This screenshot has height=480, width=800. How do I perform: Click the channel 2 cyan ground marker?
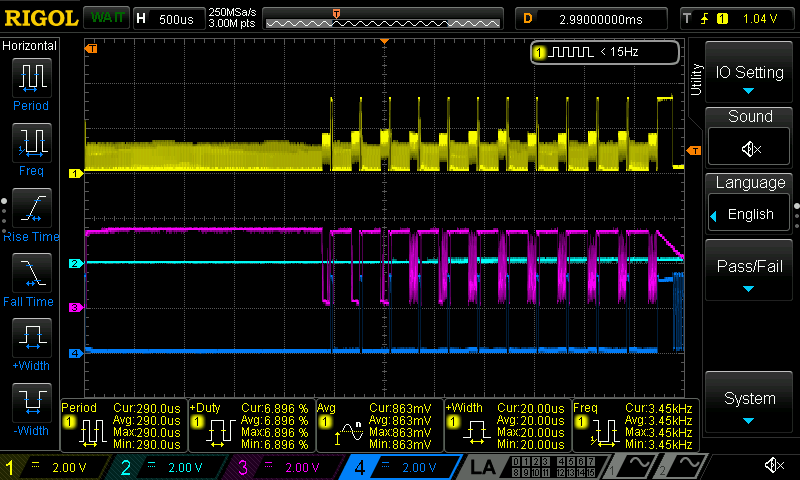pos(75,263)
